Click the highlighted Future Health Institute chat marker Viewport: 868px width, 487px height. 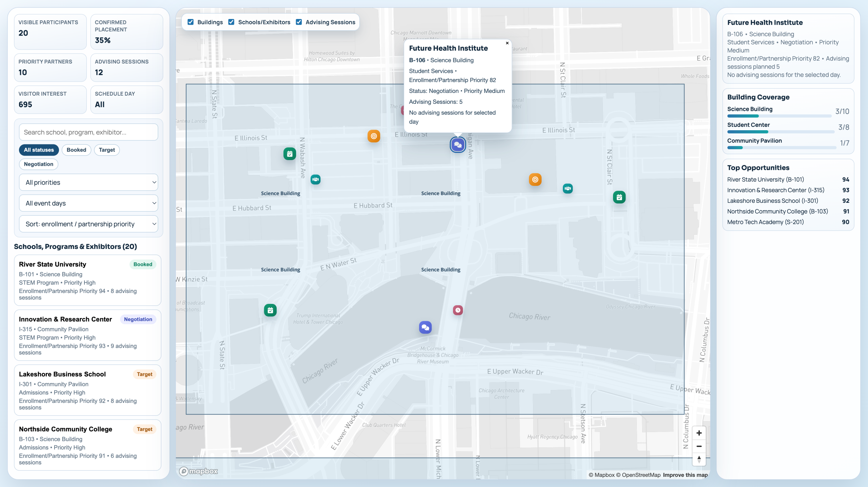point(457,145)
